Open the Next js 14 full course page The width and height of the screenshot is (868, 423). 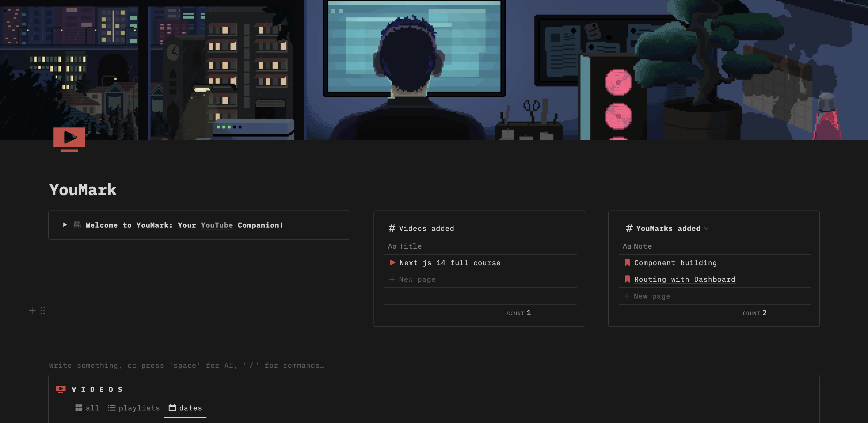coord(450,263)
